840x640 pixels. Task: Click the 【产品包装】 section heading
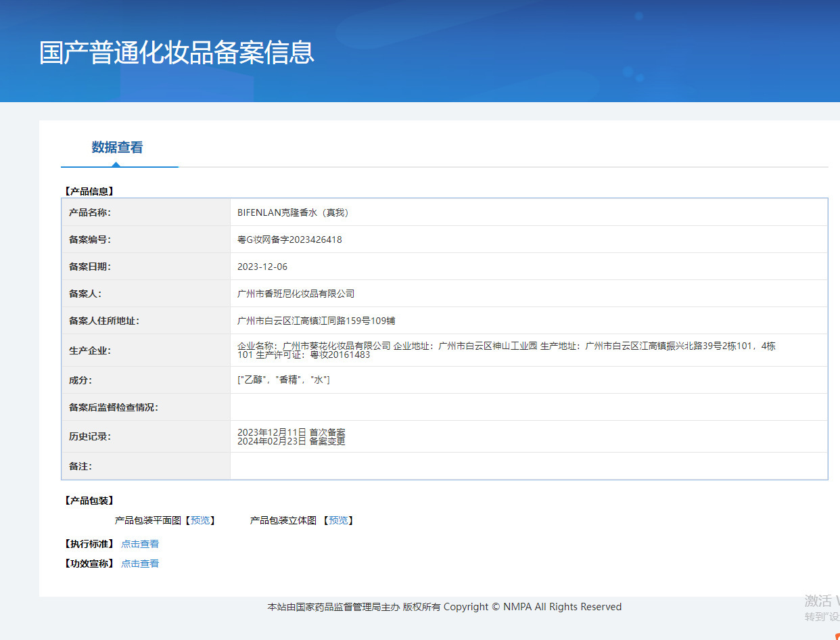point(89,501)
